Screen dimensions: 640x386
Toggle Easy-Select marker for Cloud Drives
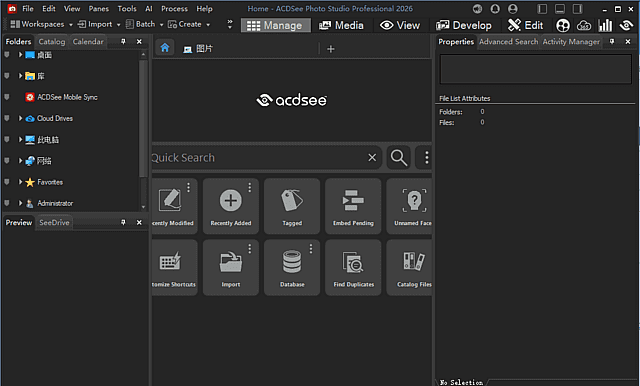tap(7, 118)
